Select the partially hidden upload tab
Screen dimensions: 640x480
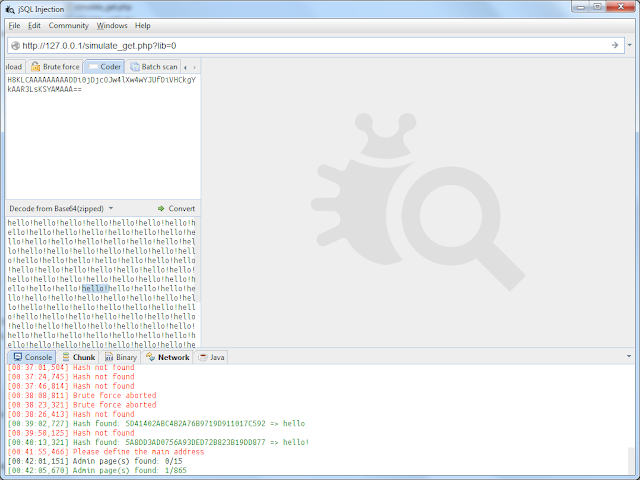click(15, 67)
